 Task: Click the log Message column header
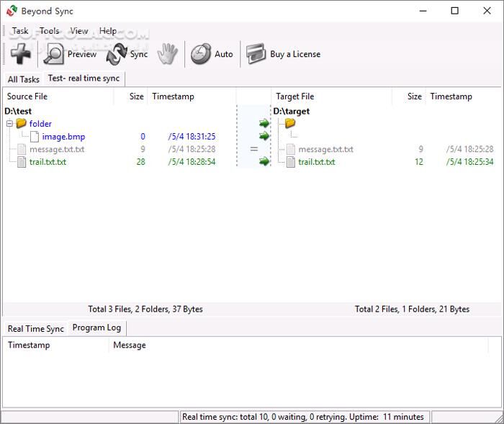(298, 346)
